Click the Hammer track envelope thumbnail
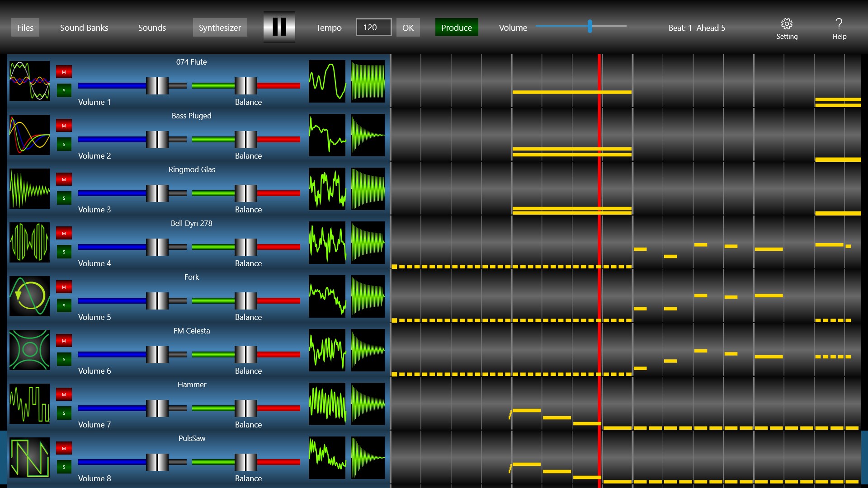The width and height of the screenshot is (868, 488). (368, 404)
